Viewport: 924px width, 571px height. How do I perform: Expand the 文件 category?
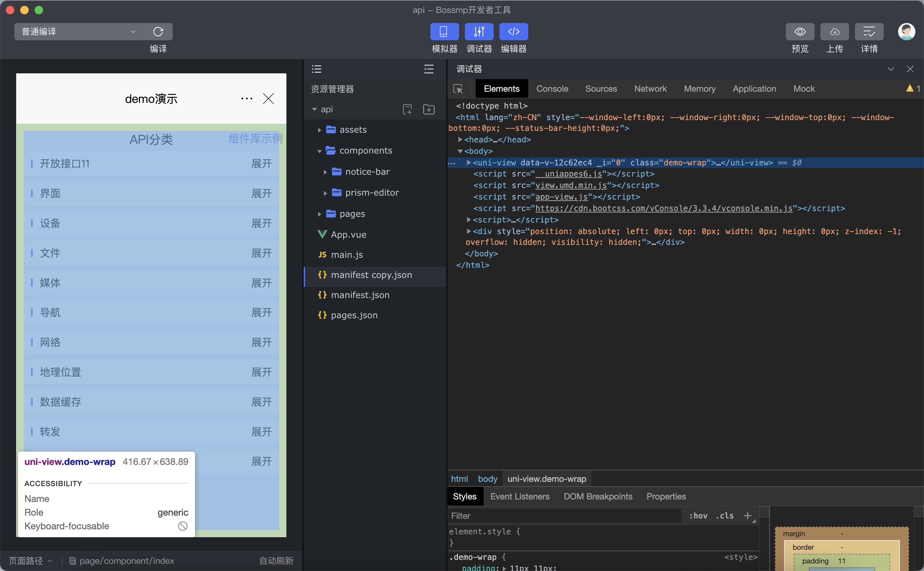(262, 253)
